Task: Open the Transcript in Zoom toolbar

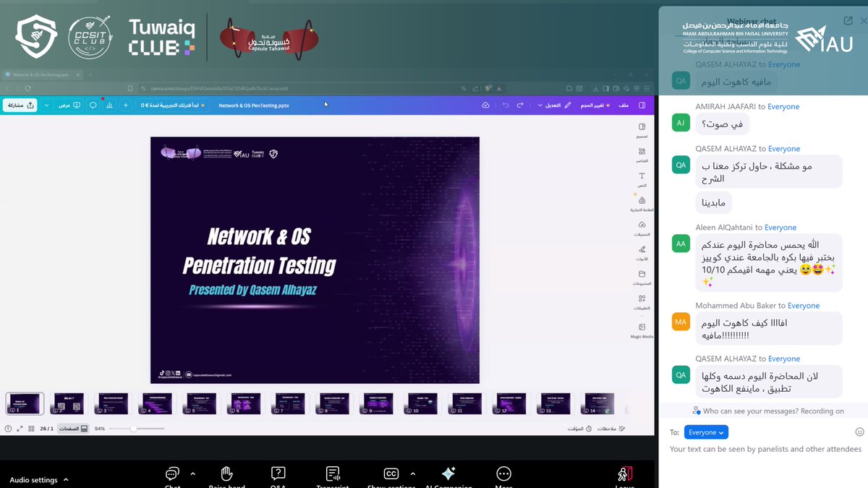Action: pyautogui.click(x=333, y=477)
